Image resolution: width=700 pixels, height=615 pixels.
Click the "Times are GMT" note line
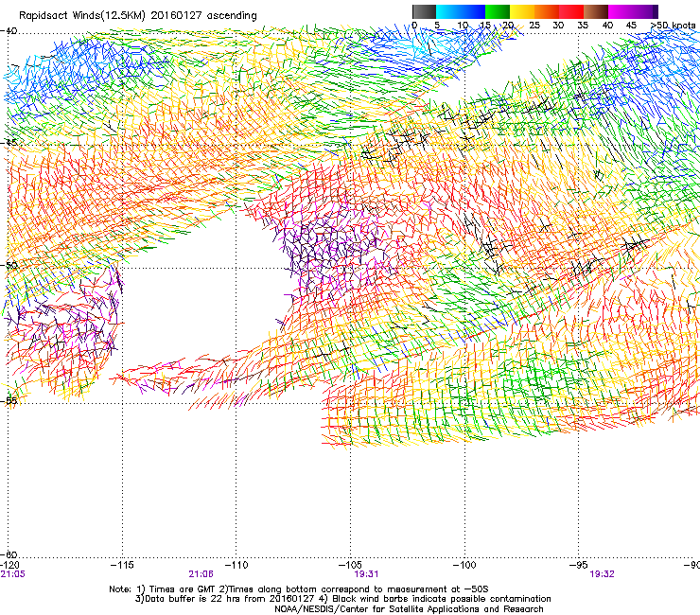pyautogui.click(x=299, y=589)
